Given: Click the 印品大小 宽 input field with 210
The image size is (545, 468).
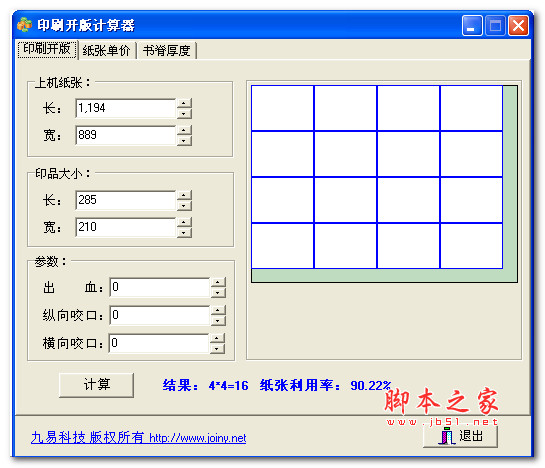Looking at the screenshot, I should pyautogui.click(x=125, y=227).
